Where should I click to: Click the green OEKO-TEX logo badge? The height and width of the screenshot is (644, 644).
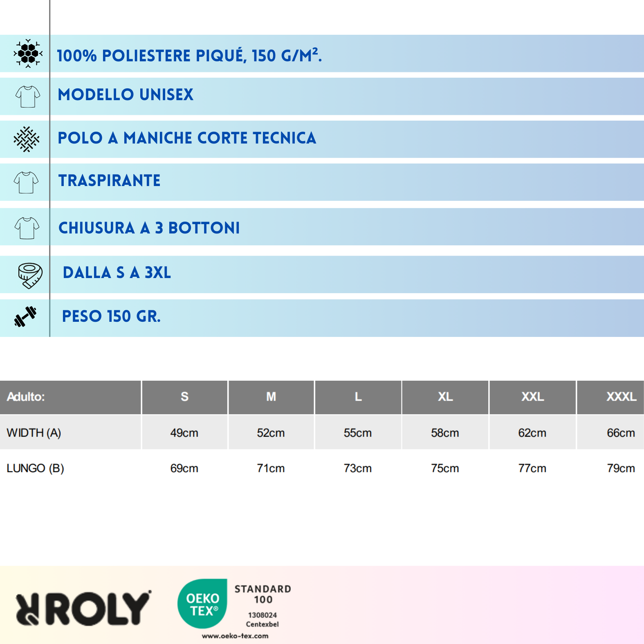click(203, 604)
